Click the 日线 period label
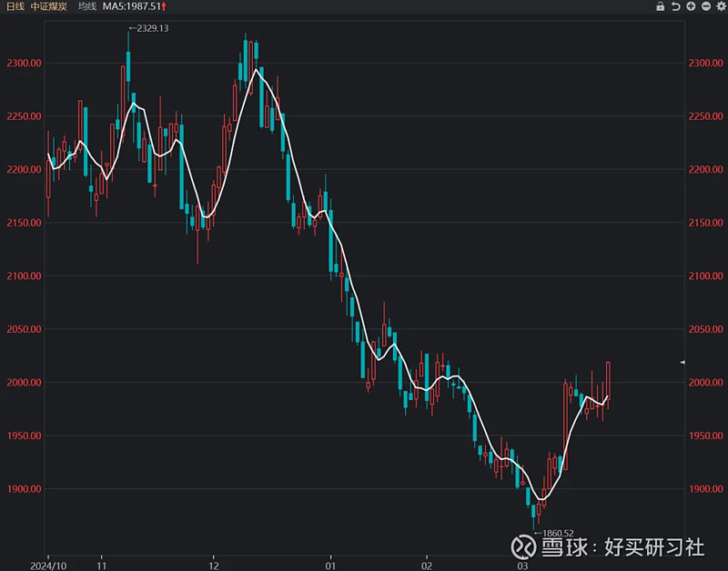728x571 pixels. pyautogui.click(x=15, y=6)
